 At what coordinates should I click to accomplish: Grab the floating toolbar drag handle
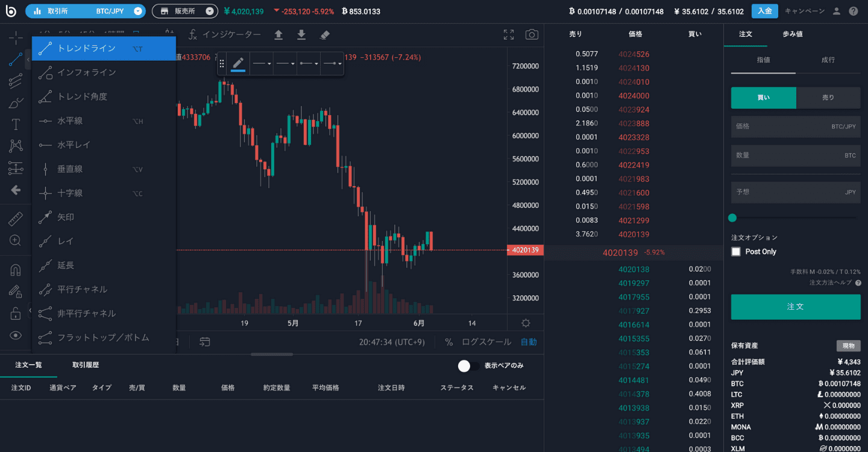point(222,63)
